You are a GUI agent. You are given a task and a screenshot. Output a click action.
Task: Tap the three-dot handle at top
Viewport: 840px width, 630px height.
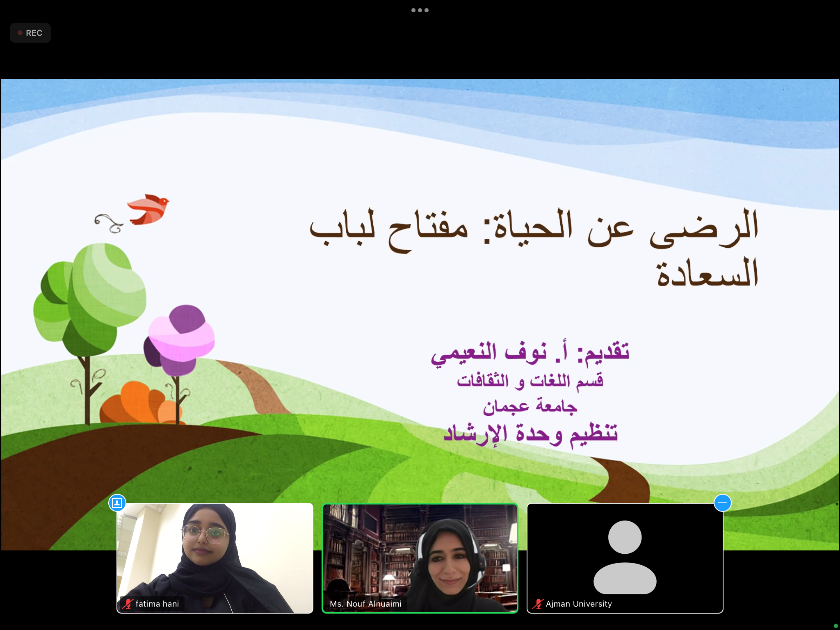click(x=420, y=10)
